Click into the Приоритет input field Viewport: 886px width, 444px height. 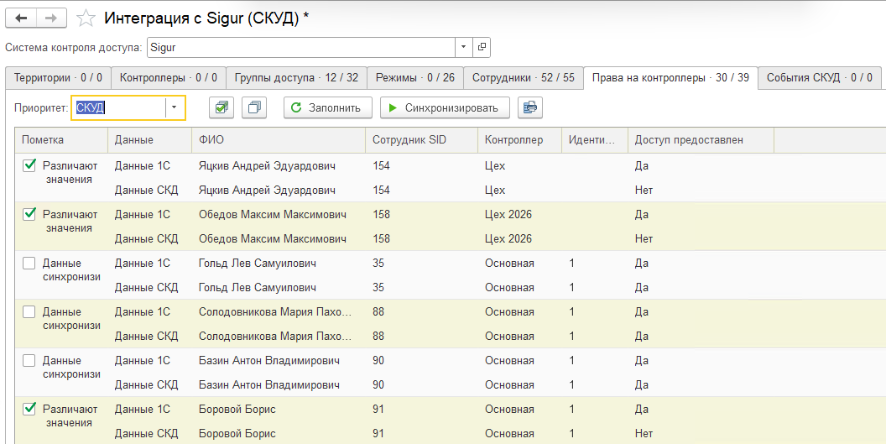coord(118,107)
